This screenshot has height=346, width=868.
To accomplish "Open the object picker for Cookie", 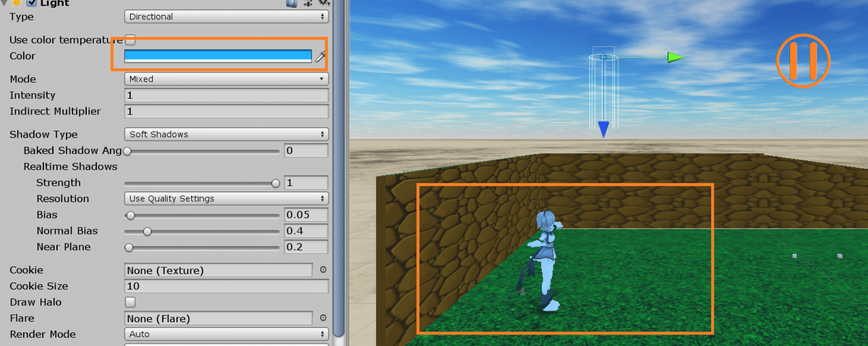I will 323,270.
